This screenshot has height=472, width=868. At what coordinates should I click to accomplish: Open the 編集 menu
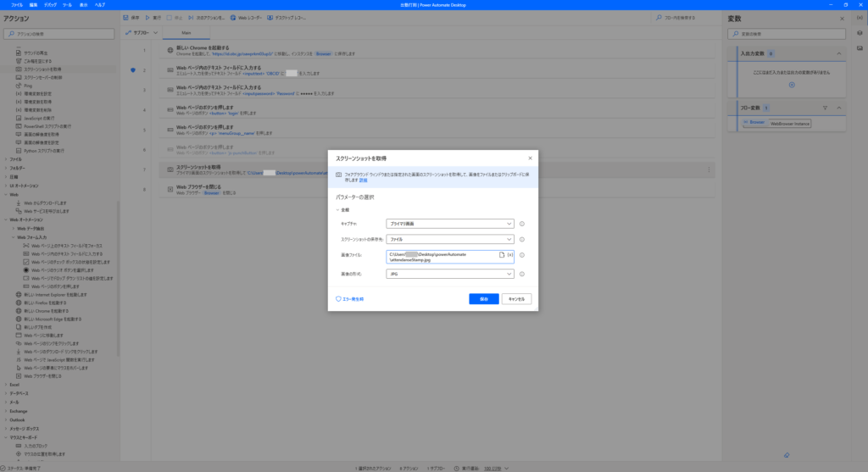[x=33, y=5]
